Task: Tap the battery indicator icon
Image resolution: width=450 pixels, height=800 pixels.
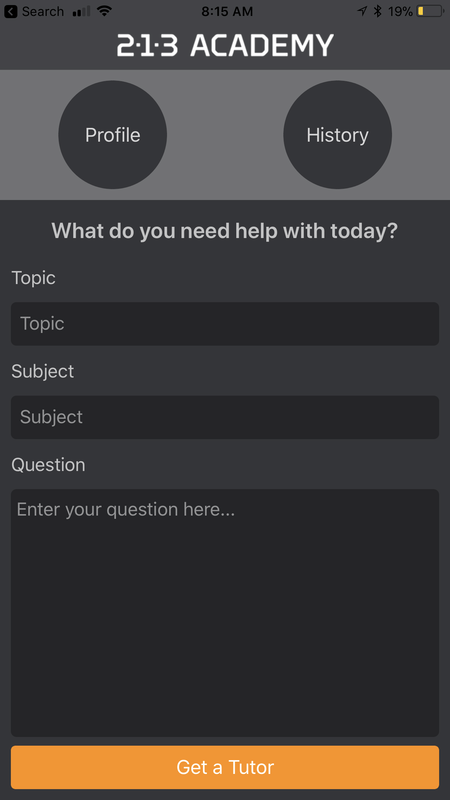Action: point(431,11)
